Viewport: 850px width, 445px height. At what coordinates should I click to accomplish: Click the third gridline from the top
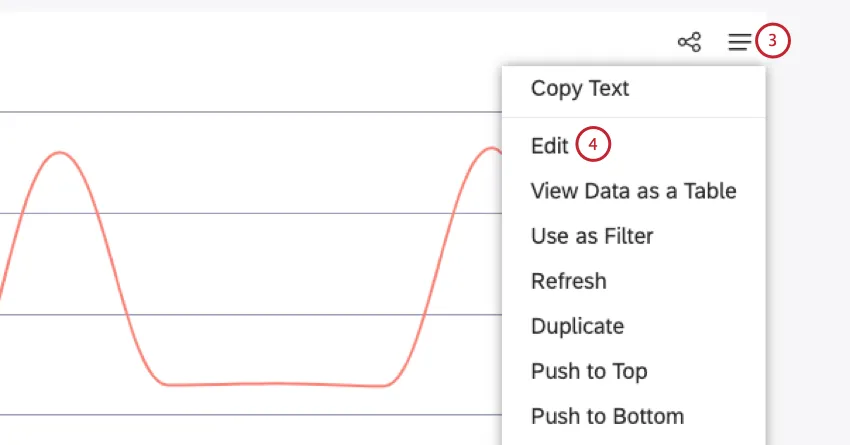[250, 314]
